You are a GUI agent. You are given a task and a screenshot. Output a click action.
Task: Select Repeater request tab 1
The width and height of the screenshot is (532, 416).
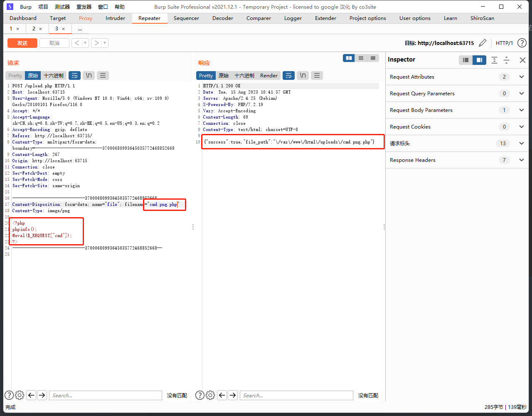(x=11, y=28)
